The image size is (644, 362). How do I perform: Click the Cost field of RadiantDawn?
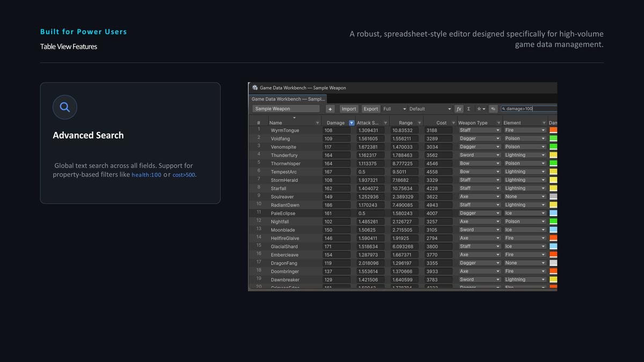pos(440,205)
